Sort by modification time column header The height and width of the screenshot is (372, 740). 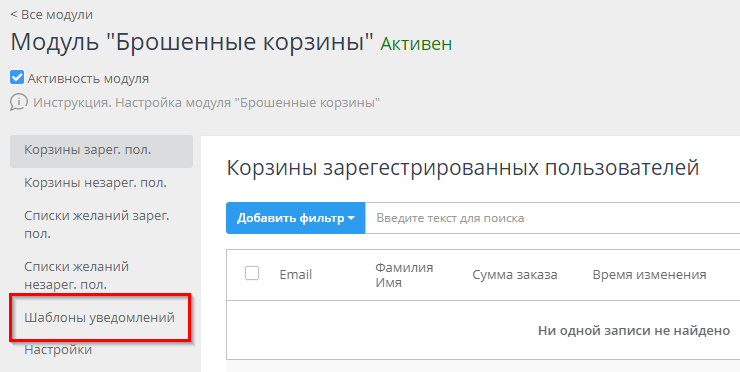pyautogui.click(x=649, y=275)
